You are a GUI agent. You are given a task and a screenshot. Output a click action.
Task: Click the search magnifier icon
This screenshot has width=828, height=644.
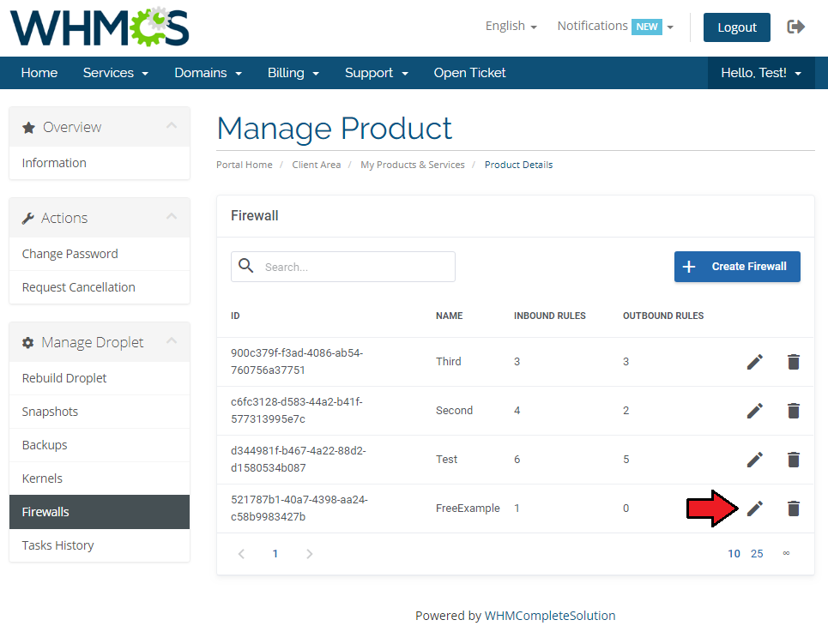point(246,266)
